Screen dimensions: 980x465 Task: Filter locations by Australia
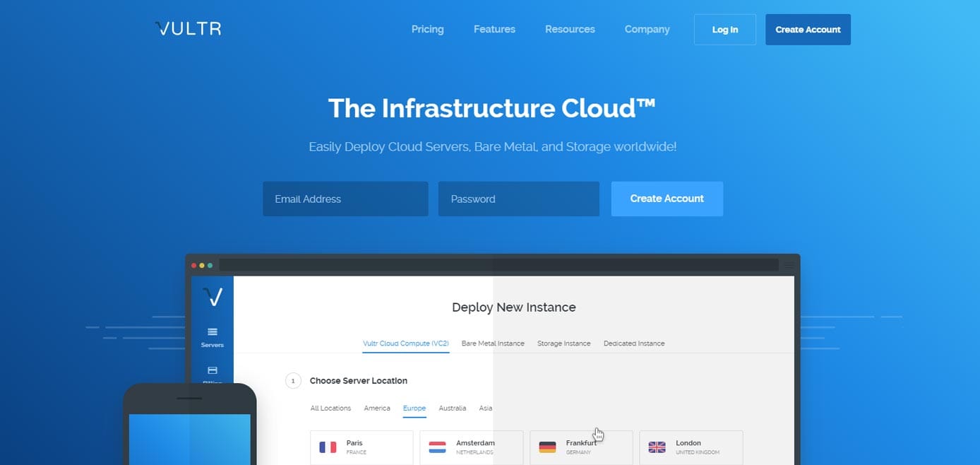pos(453,408)
